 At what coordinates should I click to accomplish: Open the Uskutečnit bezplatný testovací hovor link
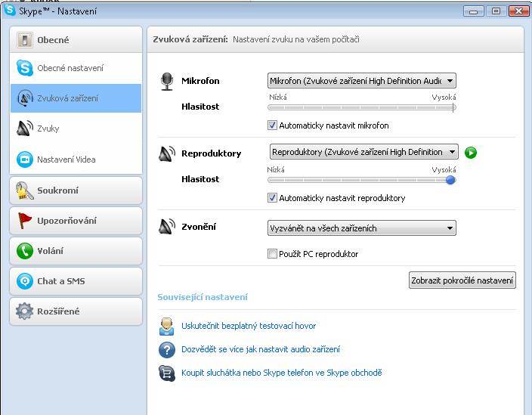[x=249, y=326]
